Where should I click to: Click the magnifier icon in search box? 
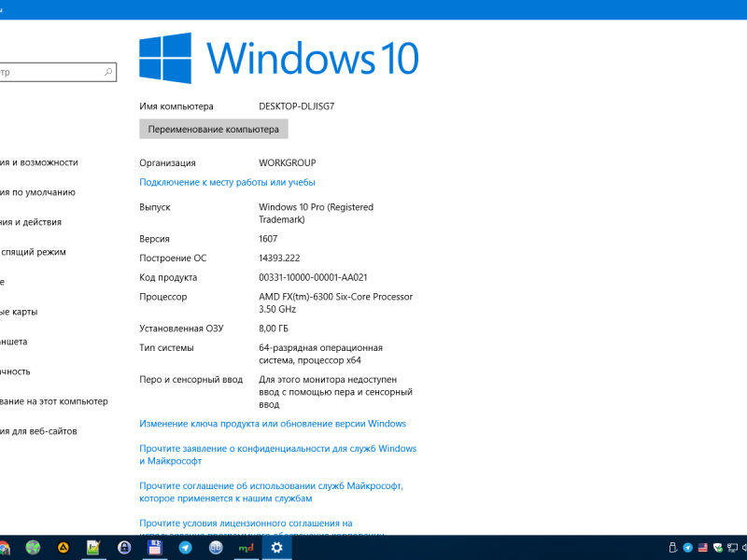[x=108, y=72]
